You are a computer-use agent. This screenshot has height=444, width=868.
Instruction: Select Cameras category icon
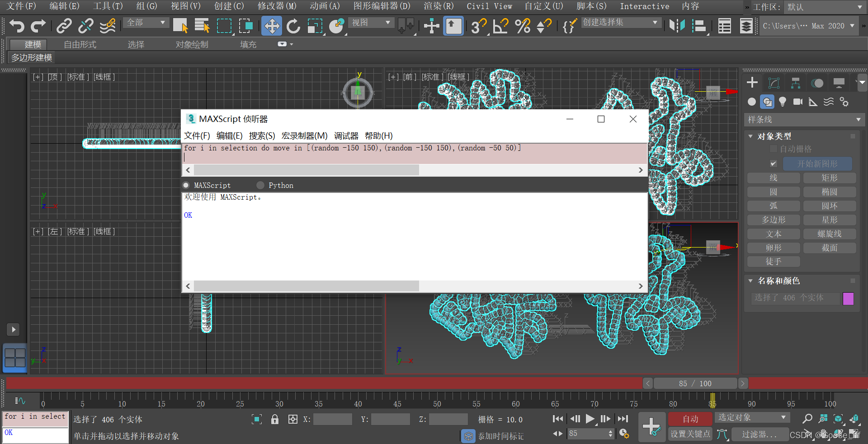(x=798, y=102)
